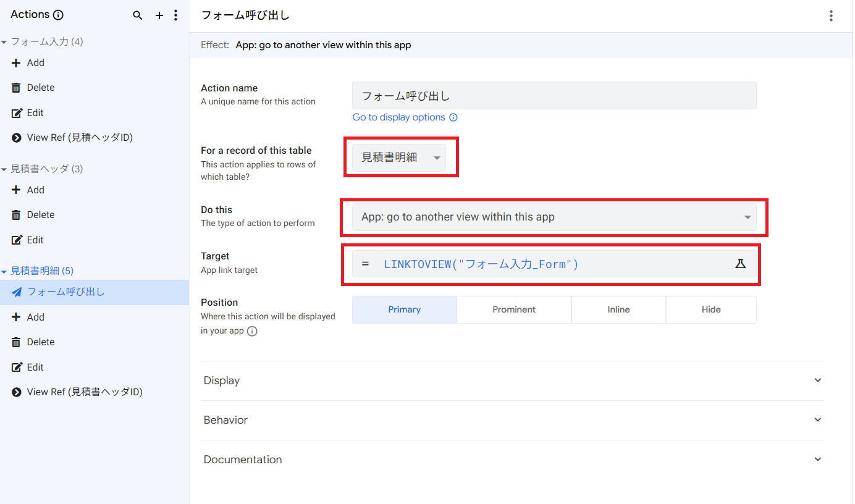Set position to Inline
The image size is (855, 504).
[x=618, y=309]
